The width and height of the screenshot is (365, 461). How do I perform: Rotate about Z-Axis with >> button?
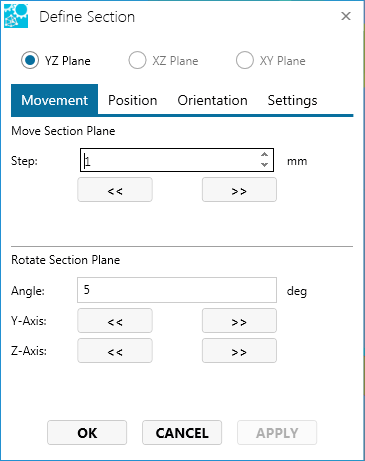click(x=239, y=351)
